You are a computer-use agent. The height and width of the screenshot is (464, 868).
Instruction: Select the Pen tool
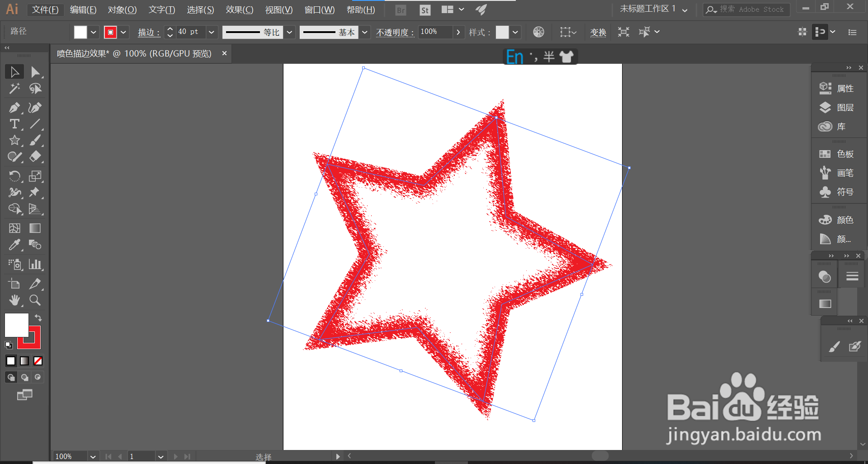click(14, 108)
